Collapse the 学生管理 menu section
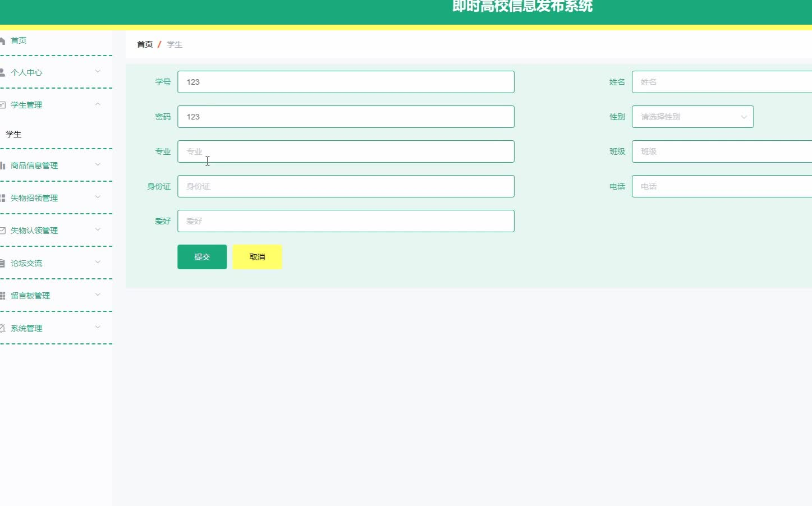Viewport: 812px width, 506px height. (x=98, y=104)
